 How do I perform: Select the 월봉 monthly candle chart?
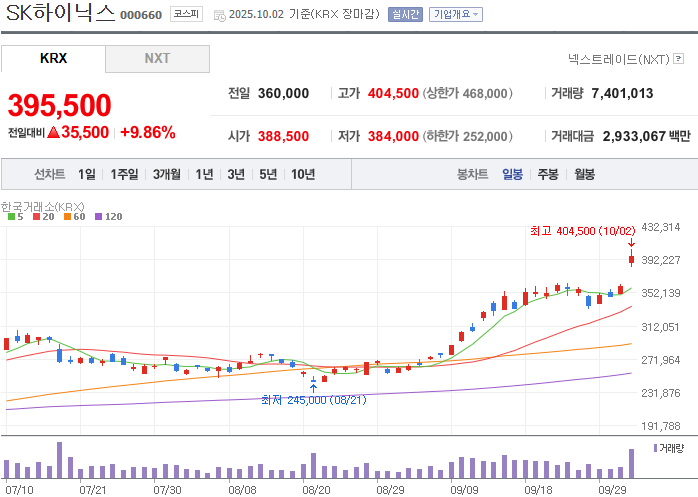coord(584,174)
